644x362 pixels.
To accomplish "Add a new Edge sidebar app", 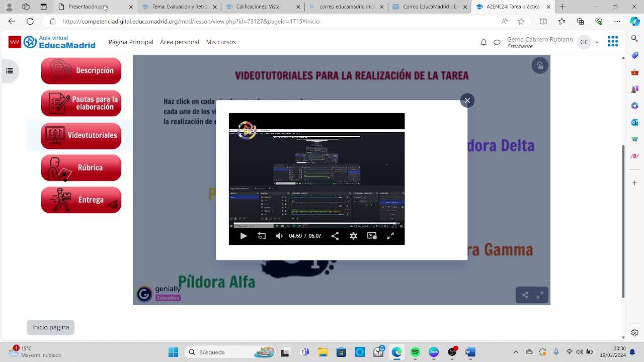I will 635,183.
